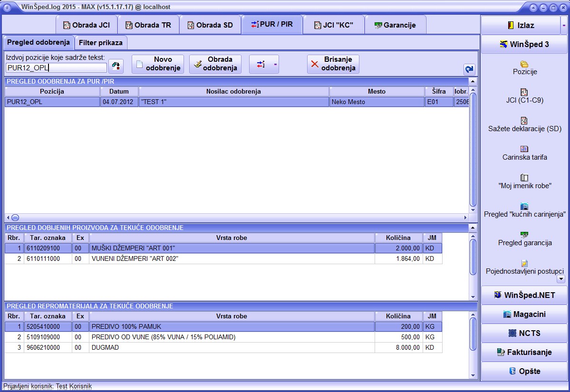Viewport: 570px width, 392px height.
Task: Click Novo odobrenje button
Action: coord(158,64)
